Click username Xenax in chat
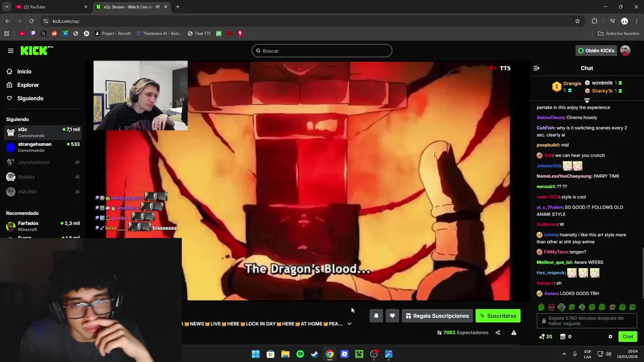Screen dimensions: 644x362 [550, 294]
